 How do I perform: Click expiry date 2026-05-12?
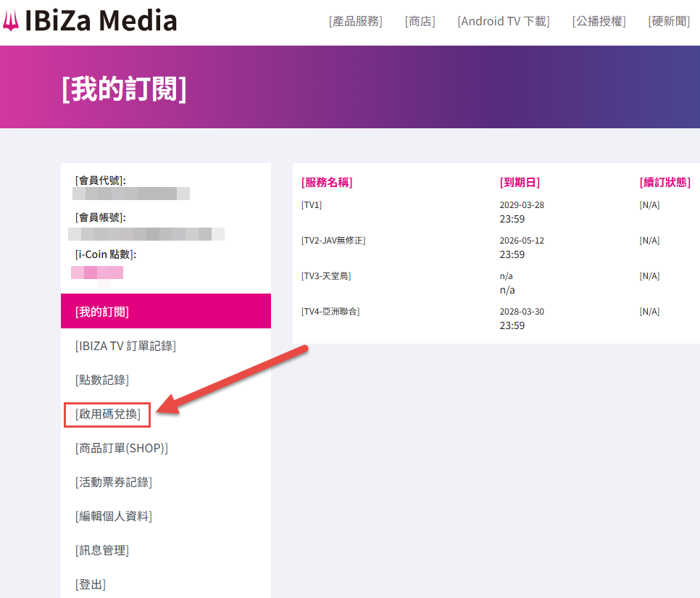coord(522,240)
